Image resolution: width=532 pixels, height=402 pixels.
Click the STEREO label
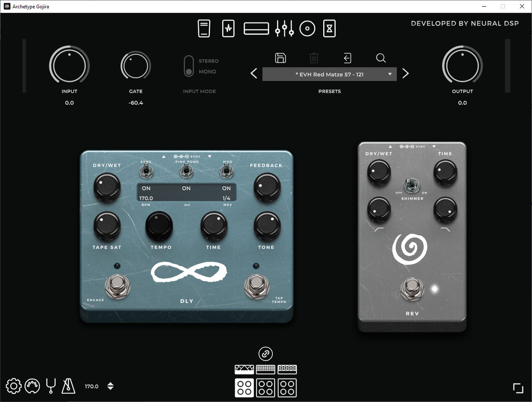click(209, 61)
